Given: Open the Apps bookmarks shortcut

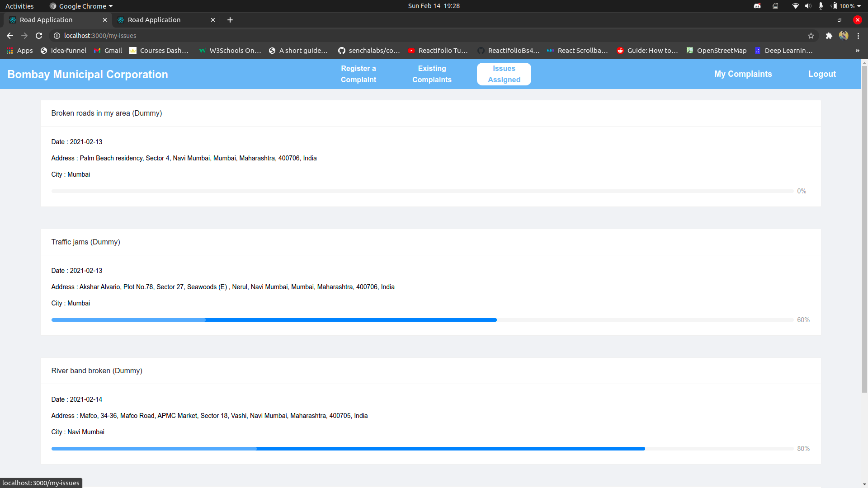Looking at the screenshot, I should click(19, 51).
